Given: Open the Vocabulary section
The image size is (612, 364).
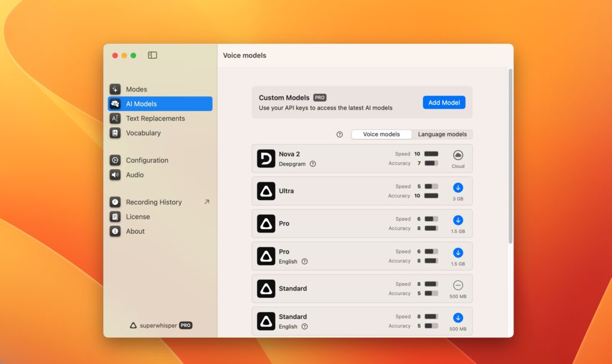Looking at the screenshot, I should point(143,133).
